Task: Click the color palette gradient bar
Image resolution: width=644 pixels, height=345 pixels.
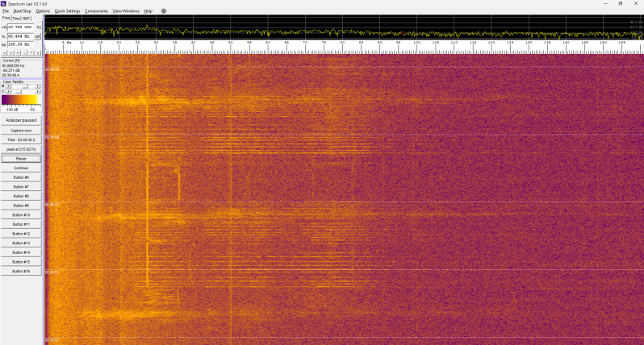Action: pos(21,100)
